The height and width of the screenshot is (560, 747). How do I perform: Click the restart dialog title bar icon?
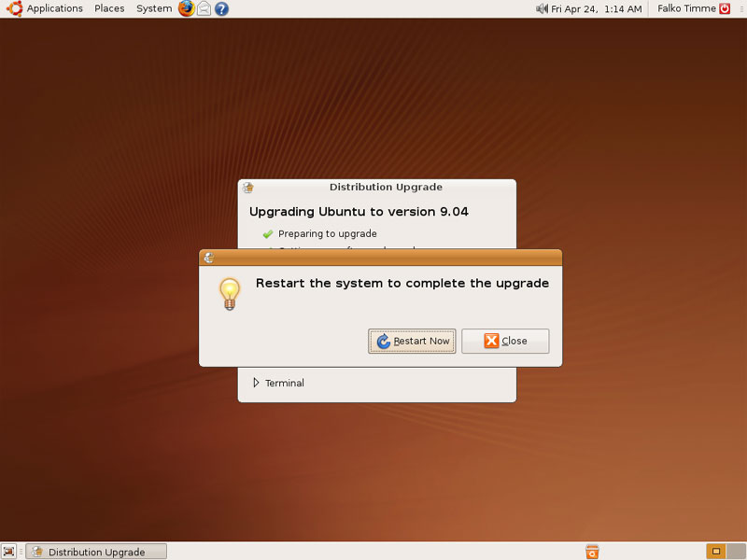click(x=208, y=258)
